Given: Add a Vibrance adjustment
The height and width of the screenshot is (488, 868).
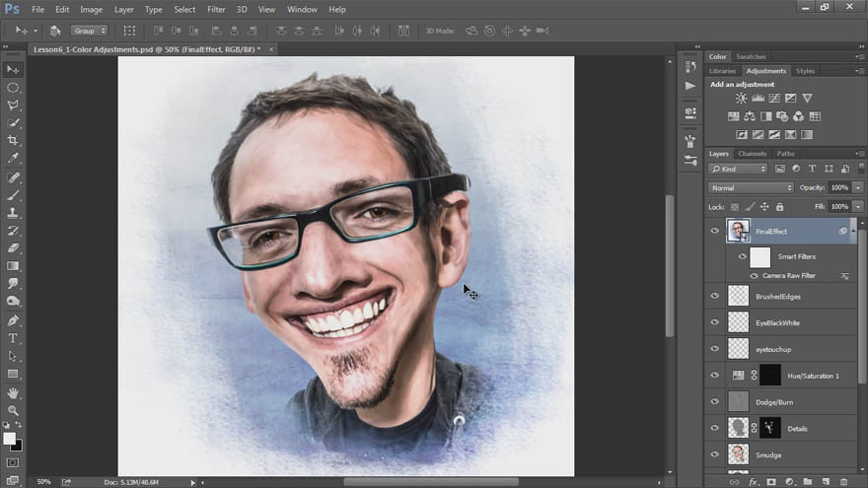Looking at the screenshot, I should point(807,98).
